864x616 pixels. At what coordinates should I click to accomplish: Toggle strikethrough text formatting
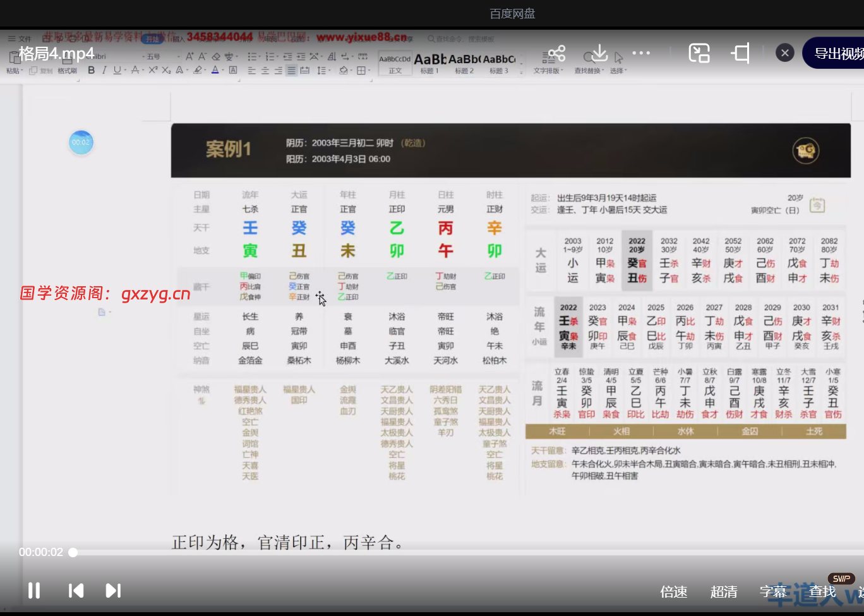tap(135, 70)
